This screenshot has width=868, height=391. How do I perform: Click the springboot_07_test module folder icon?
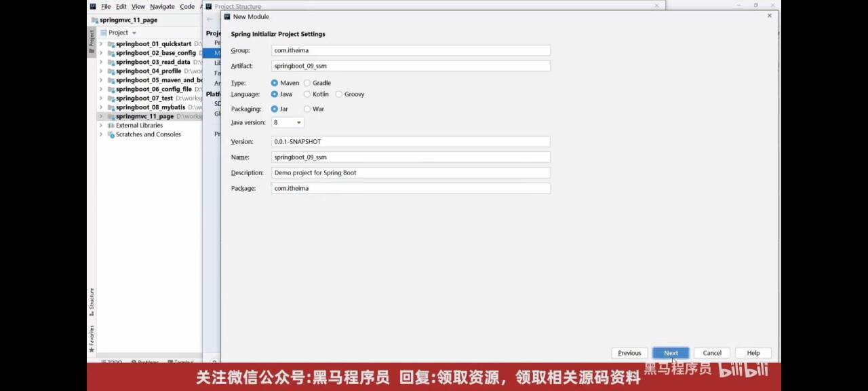click(111, 98)
